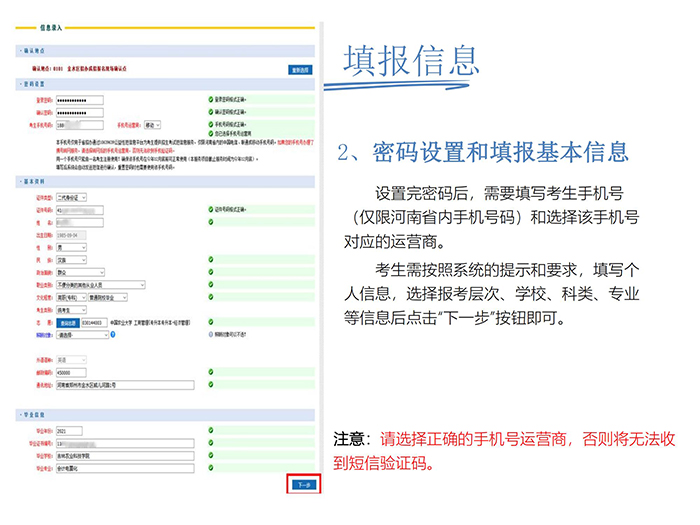Image resolution: width=700 pixels, height=525 pixels.
Task: Open the 考生类别 candidate type dropdown
Action: click(72, 310)
